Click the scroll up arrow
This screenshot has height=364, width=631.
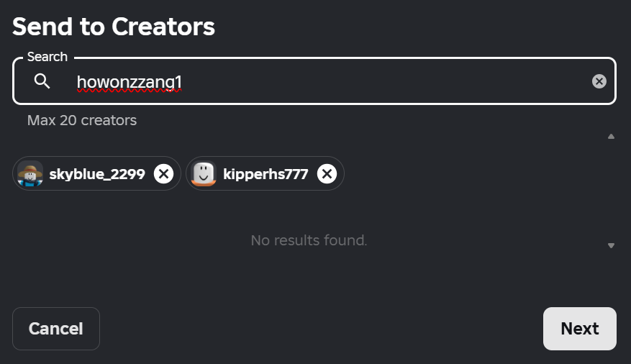[611, 137]
